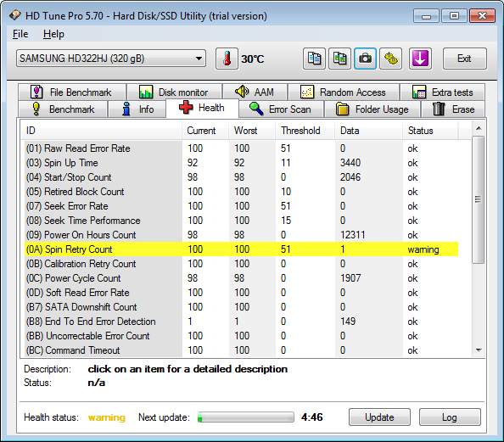
Task: Click the 2046 start/stop data value
Action: (350, 177)
